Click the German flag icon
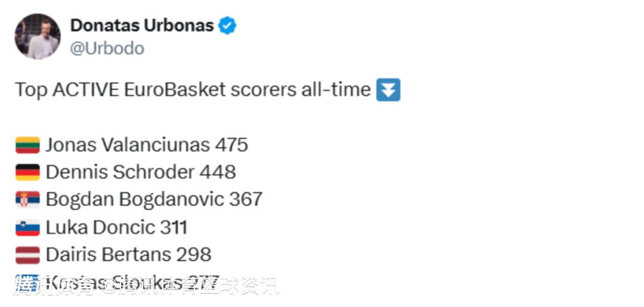 click(x=27, y=172)
